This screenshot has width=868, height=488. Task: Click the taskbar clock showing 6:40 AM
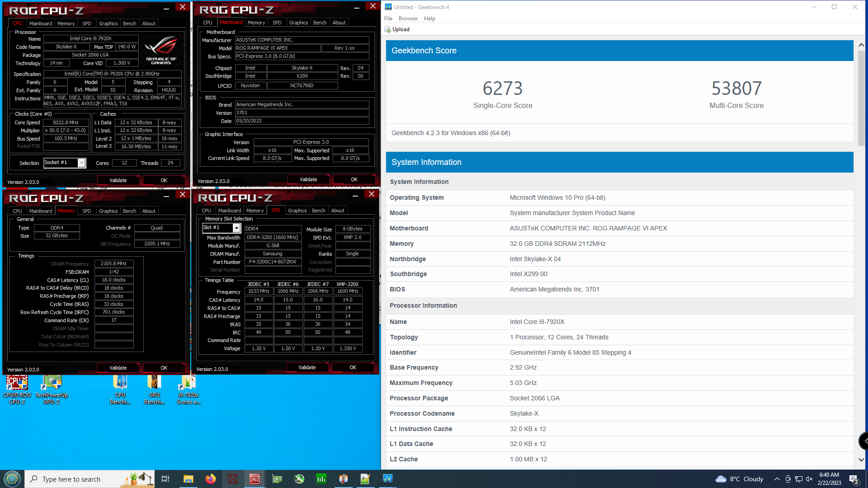829,479
